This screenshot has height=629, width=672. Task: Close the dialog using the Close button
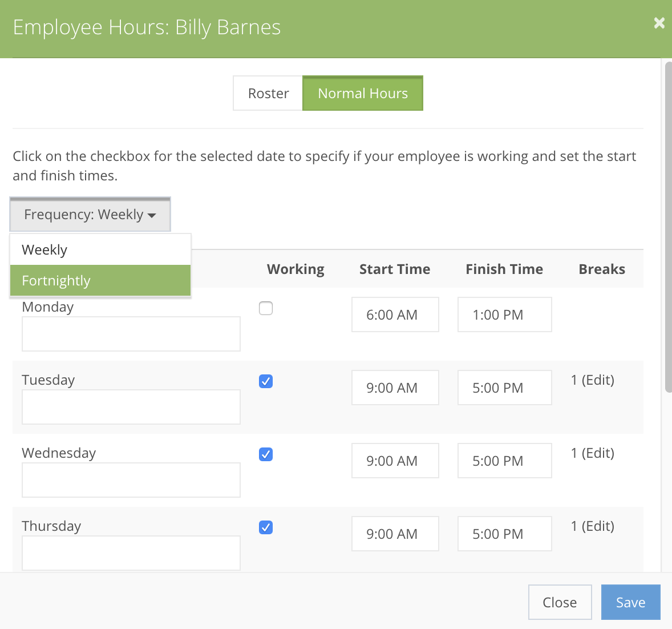(560, 602)
